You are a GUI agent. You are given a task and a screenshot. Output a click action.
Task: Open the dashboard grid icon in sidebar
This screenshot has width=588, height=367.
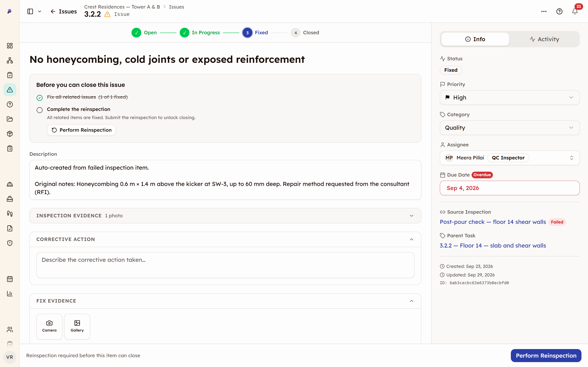(x=10, y=46)
